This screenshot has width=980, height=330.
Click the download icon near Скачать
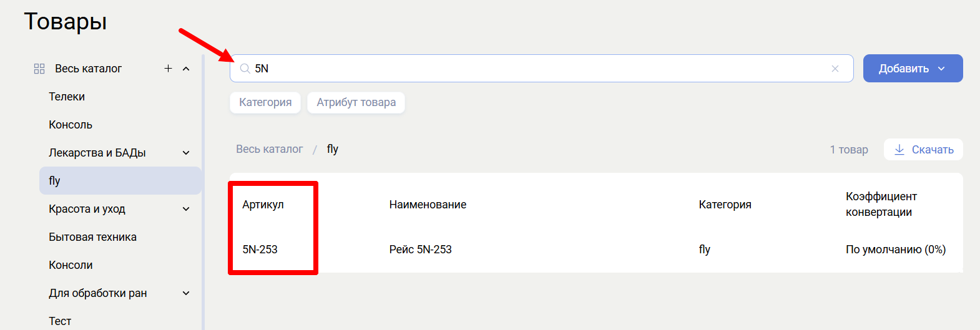click(899, 150)
